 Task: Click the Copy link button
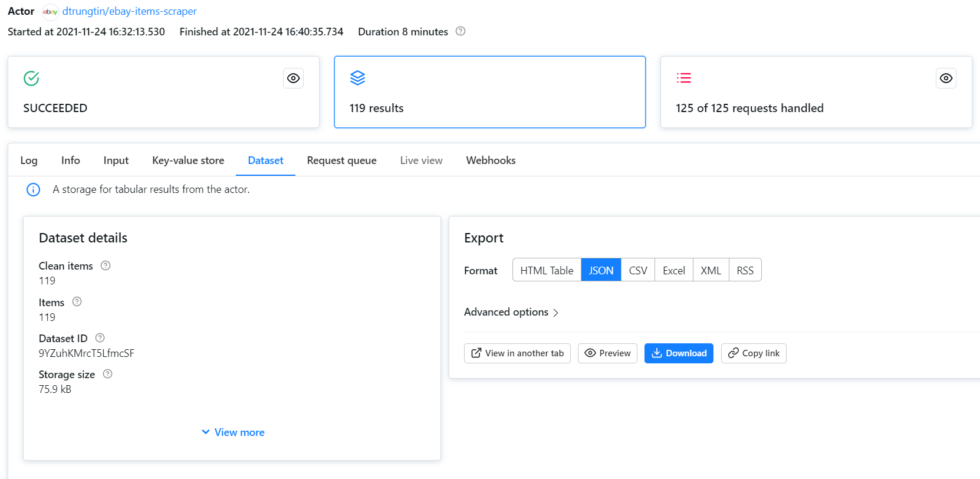754,353
